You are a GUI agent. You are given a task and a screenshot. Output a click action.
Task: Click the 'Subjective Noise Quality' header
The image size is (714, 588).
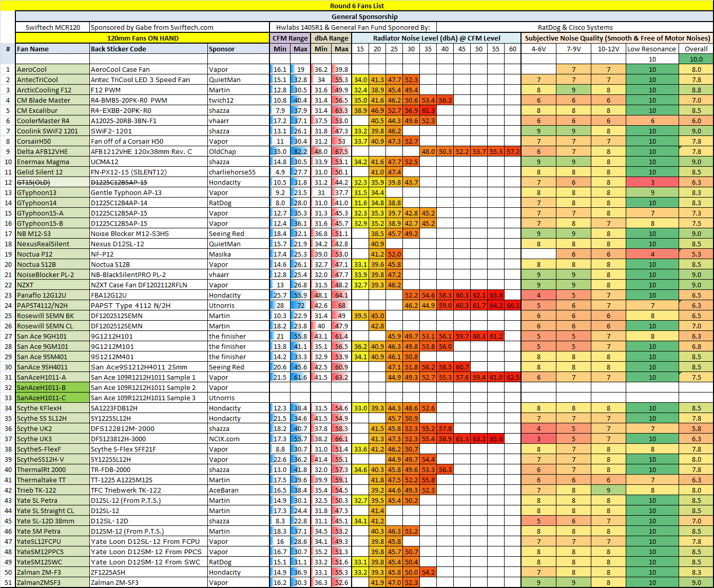(x=617, y=38)
